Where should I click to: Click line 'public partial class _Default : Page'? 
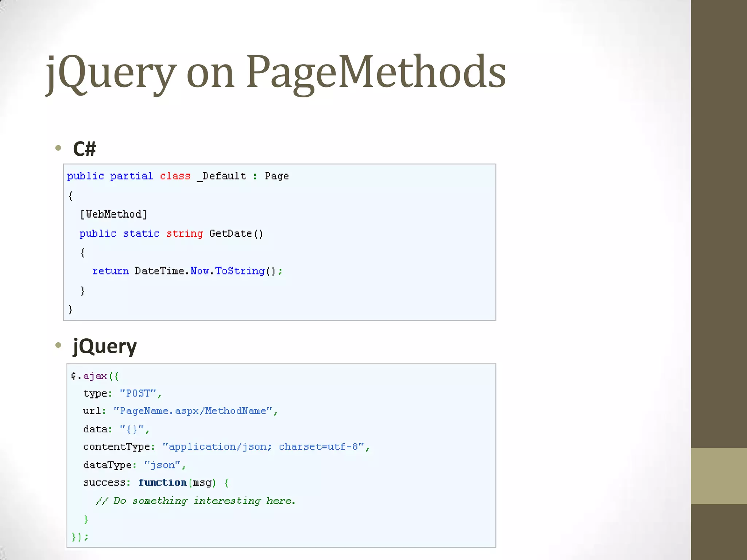[178, 176]
